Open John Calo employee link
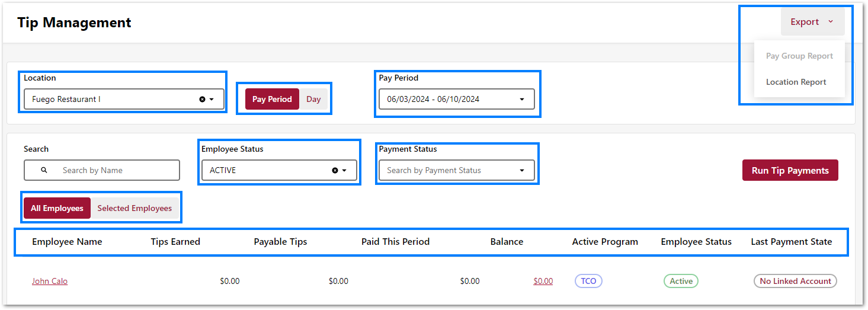This screenshot has width=868, height=310. point(50,282)
